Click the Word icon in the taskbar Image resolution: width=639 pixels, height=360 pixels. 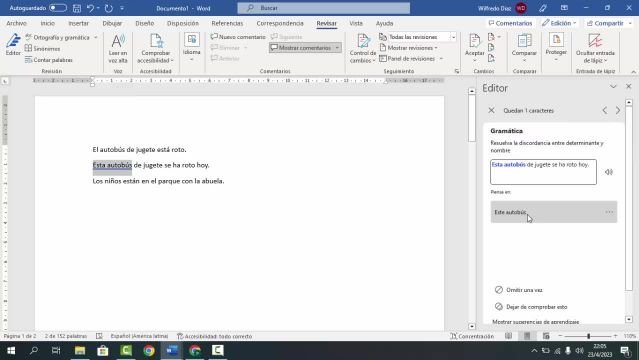[x=172, y=350]
